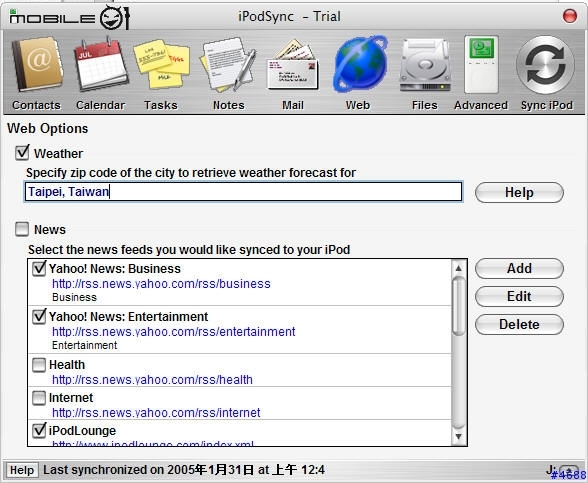Uncheck the iPodLounge feed checkbox

tap(39, 430)
